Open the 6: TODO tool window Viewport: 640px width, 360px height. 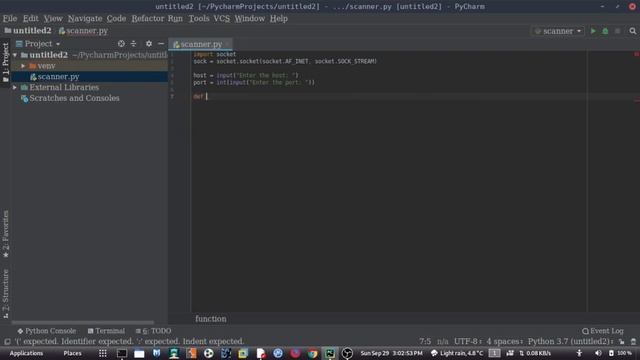coord(153,331)
